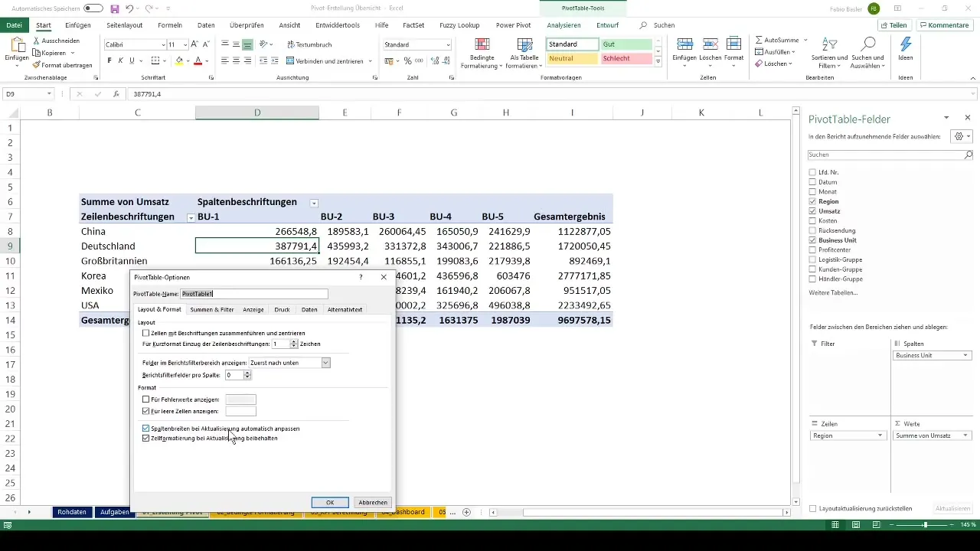Uncheck Für leere Zellen anzeigen
Screen dimensions: 980x551
pyautogui.click(x=146, y=411)
